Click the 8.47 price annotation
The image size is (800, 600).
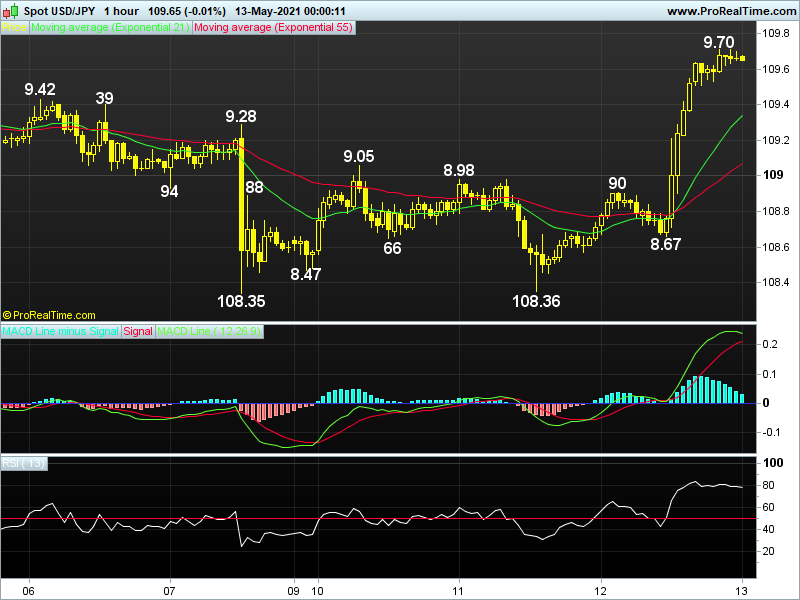point(306,274)
